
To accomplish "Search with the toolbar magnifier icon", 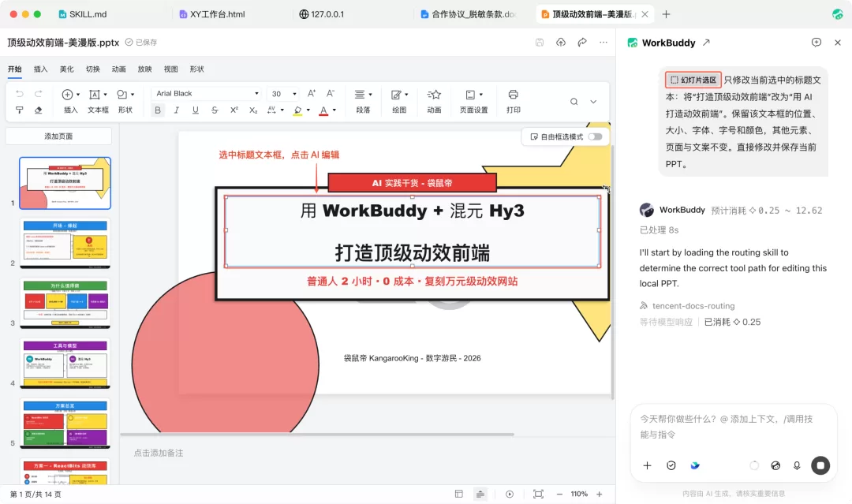I will pos(574,102).
